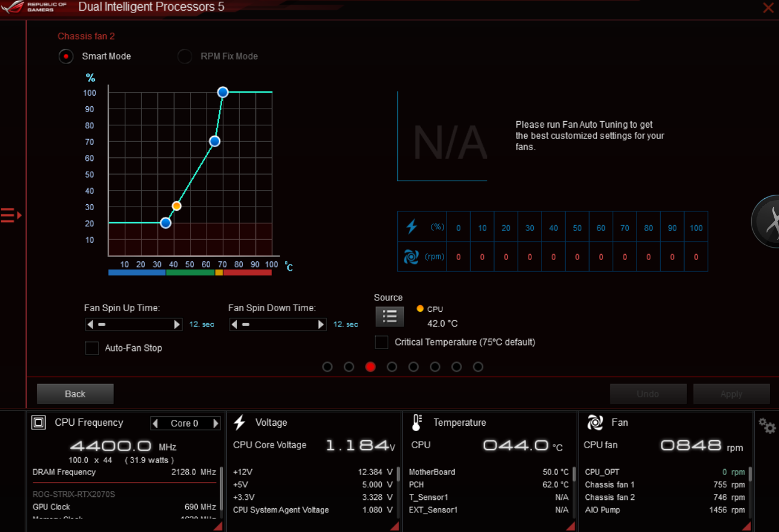Enable the Critical Temperature checkbox
The height and width of the screenshot is (532, 779).
pos(382,342)
